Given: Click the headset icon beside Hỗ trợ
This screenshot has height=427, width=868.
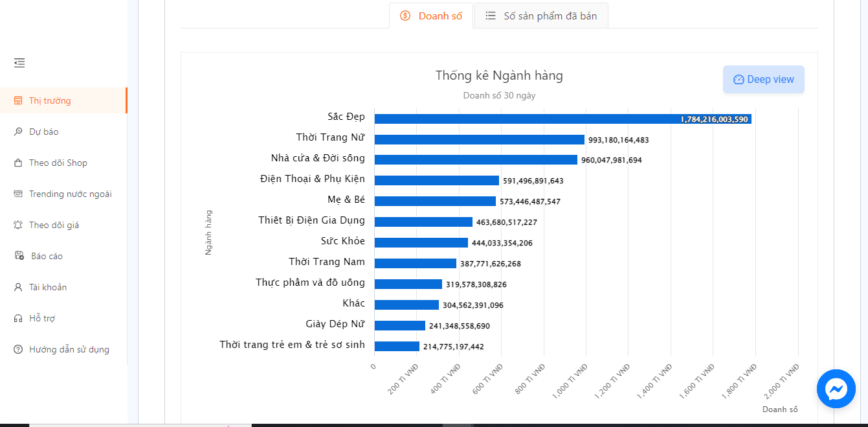Looking at the screenshot, I should pos(17,318).
